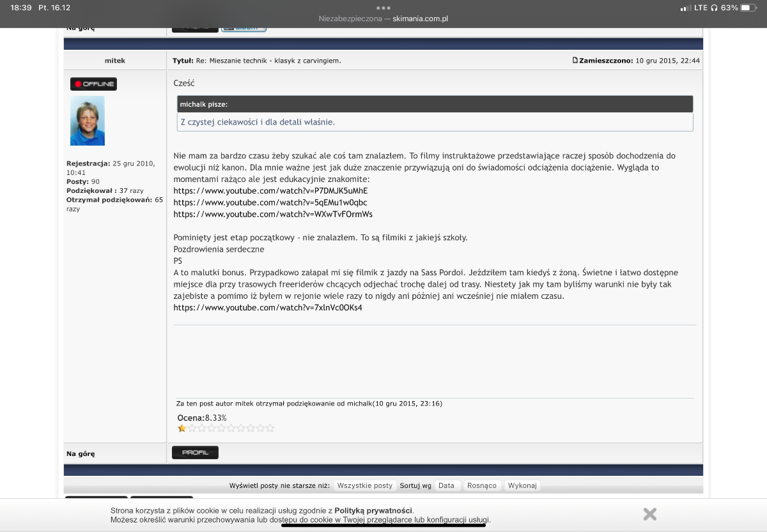
Task: Tap the three dots at the top
Action: [x=383, y=8]
